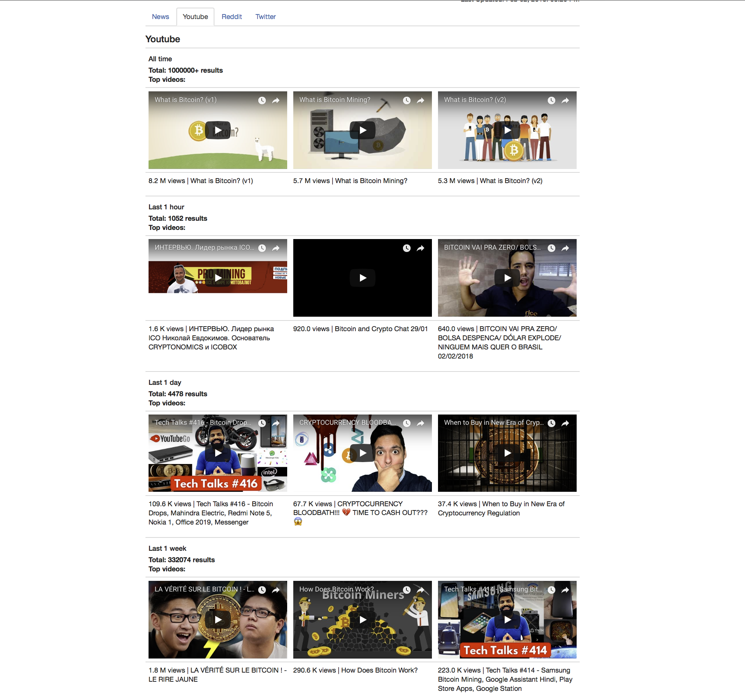Click the ИНТЕРВЬЮ Pro Mining video thumbnail
745x700 pixels.
point(218,277)
